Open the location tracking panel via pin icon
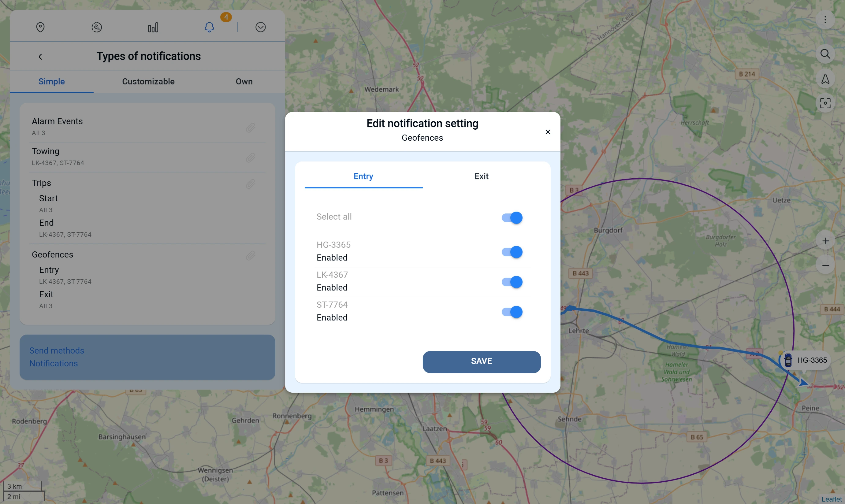This screenshot has width=845, height=504. pos(40,27)
